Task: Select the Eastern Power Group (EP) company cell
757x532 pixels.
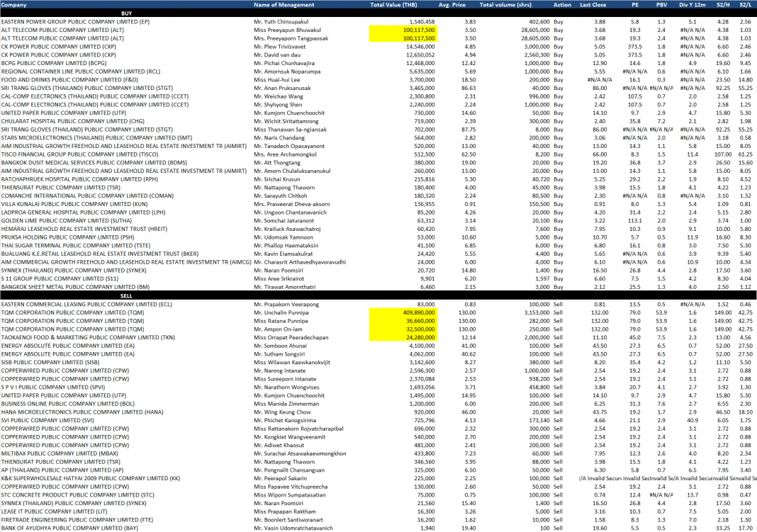Action: 75,22
